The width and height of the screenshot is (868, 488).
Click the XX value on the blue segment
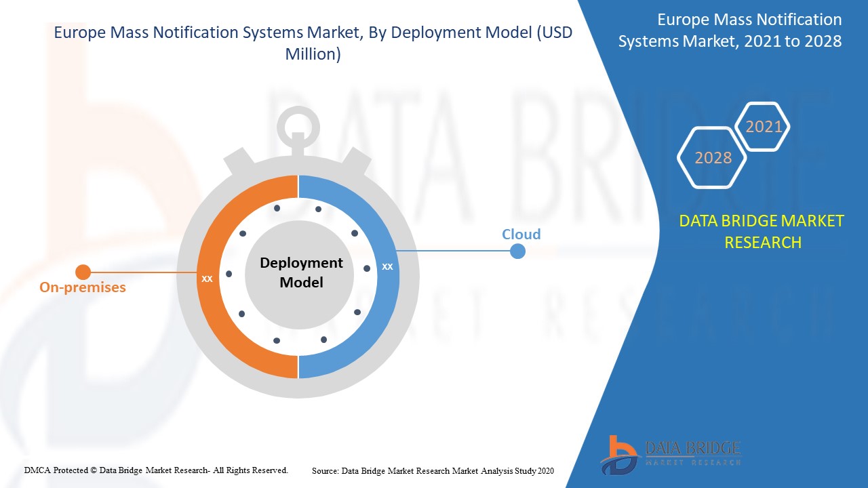387,266
